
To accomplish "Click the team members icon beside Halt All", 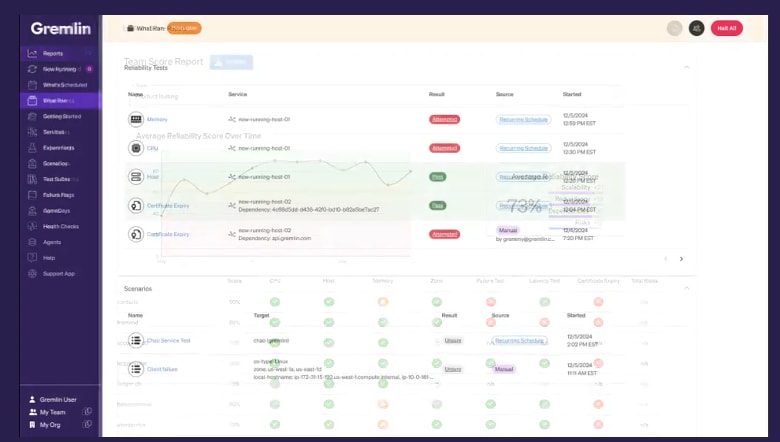I will pos(696,28).
